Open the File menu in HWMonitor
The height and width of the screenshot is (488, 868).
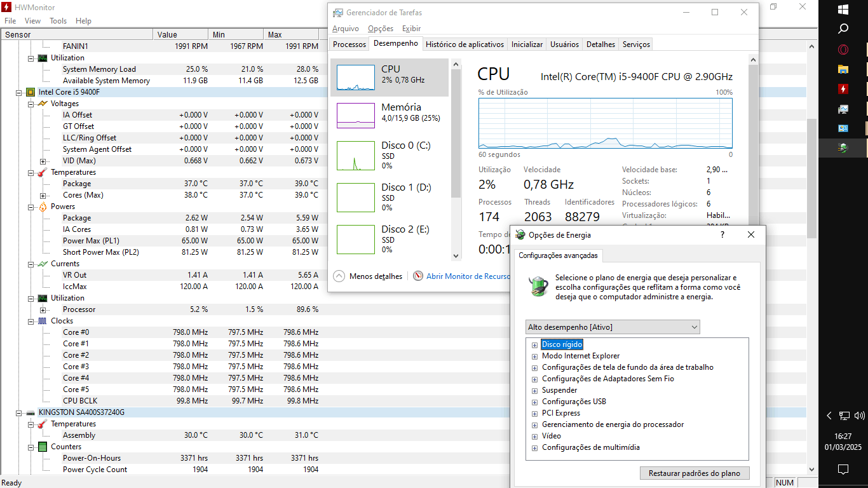[x=10, y=21]
